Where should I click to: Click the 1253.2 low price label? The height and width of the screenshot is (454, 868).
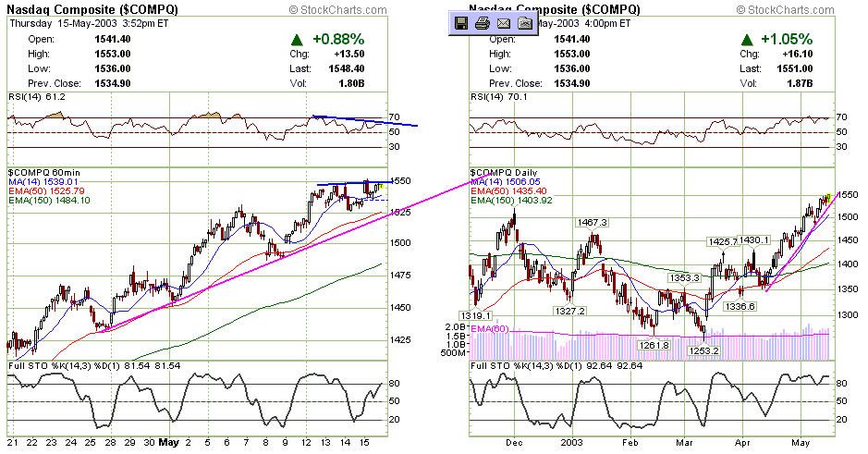[703, 351]
